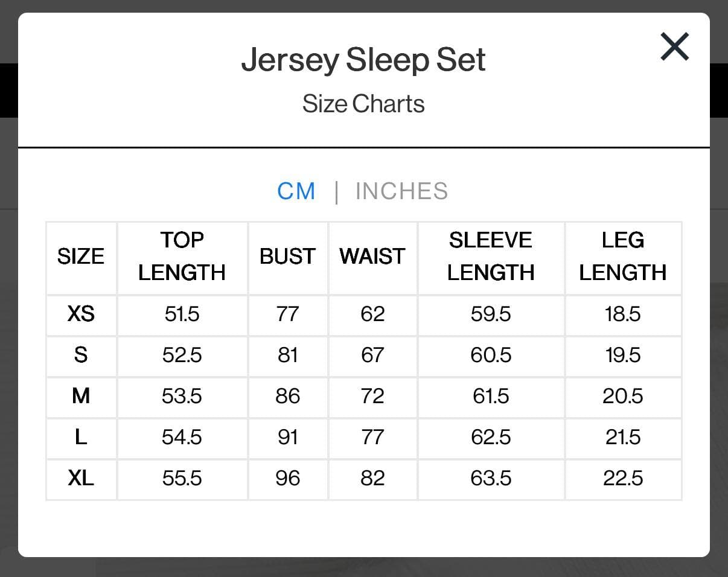The width and height of the screenshot is (728, 577).
Task: Click the SLEEVE LENGTH column header
Action: point(491,257)
